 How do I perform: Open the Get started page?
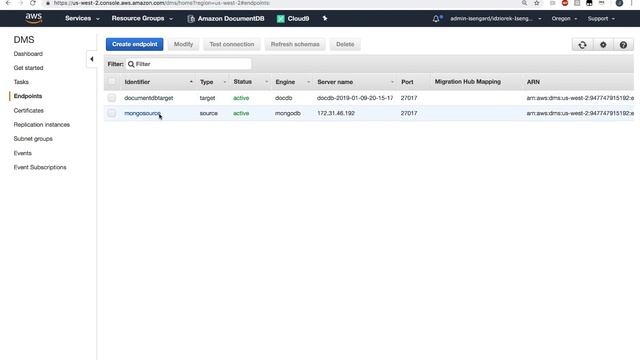click(x=28, y=68)
